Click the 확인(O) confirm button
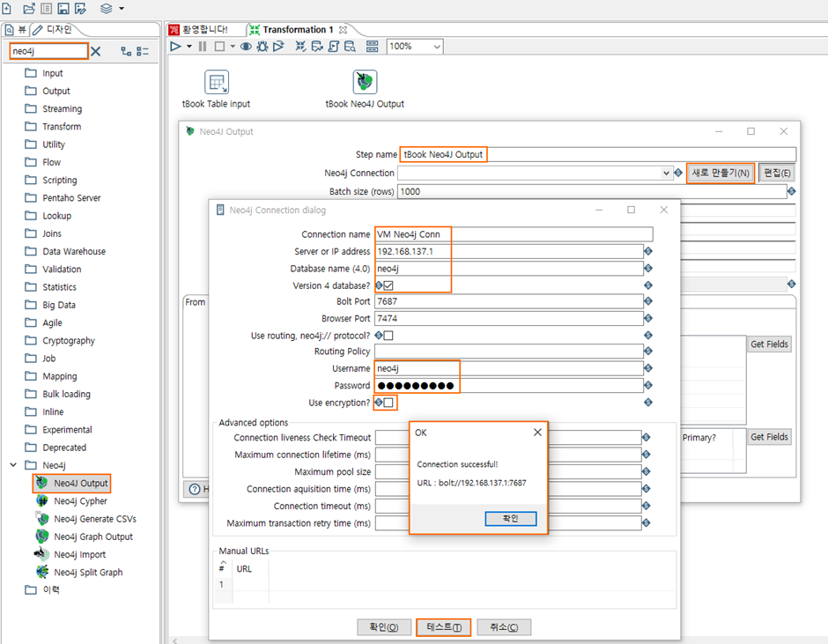Image resolution: width=828 pixels, height=644 pixels. [384, 627]
